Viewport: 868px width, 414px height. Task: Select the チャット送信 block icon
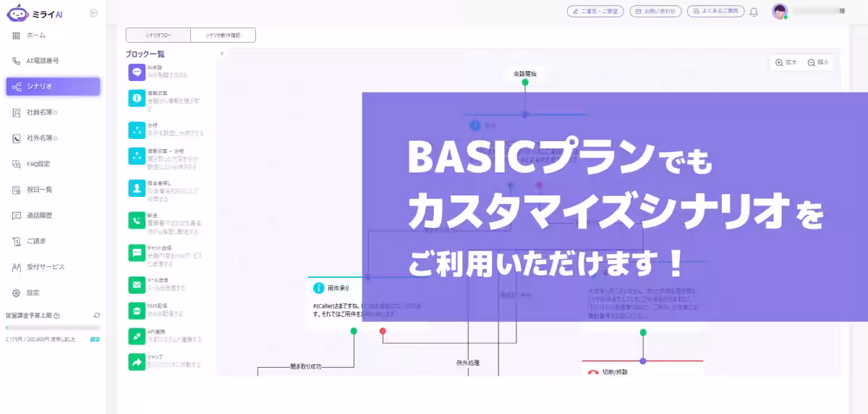(x=137, y=252)
